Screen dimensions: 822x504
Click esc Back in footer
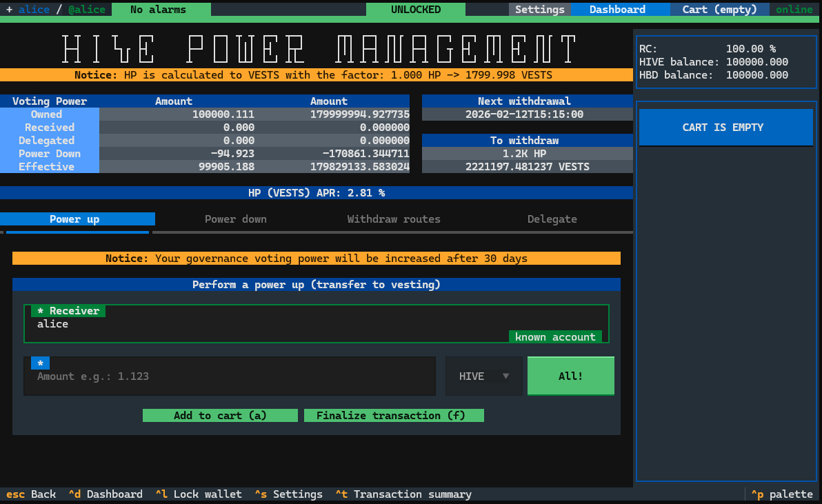(31, 494)
